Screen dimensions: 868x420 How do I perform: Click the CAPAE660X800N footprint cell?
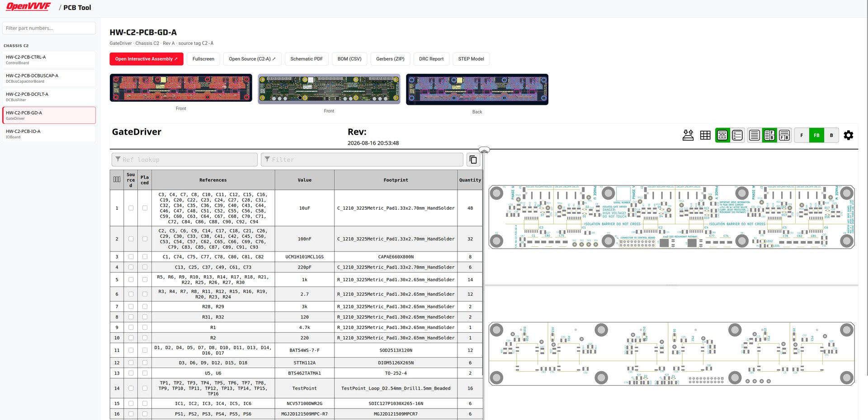point(396,257)
